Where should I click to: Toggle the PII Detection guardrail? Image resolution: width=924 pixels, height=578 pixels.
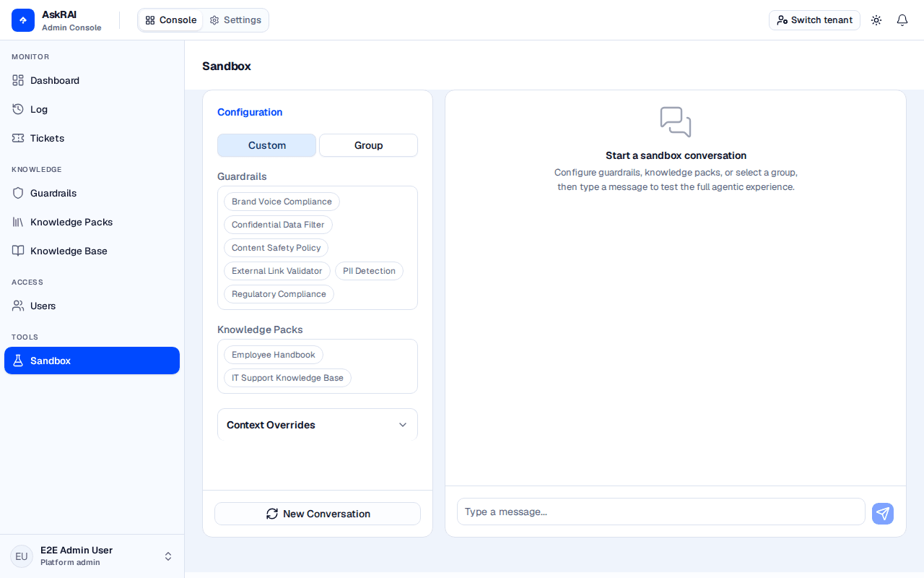coord(369,271)
